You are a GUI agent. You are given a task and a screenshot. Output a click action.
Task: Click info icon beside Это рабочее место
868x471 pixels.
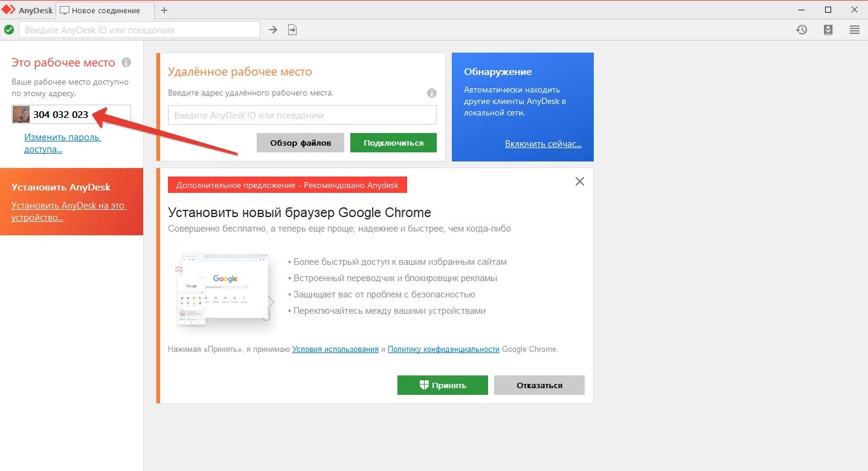[x=126, y=62]
